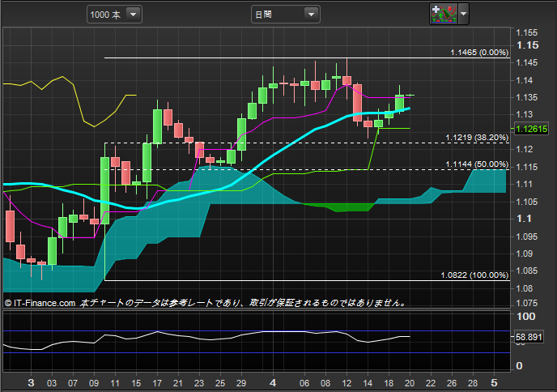
Task: Click the RSI scale label 100
Action: point(526,317)
